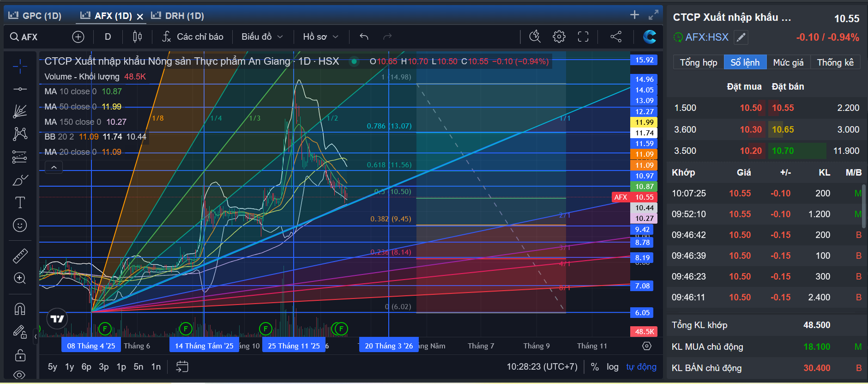Open the emoji icons tool

[20, 225]
